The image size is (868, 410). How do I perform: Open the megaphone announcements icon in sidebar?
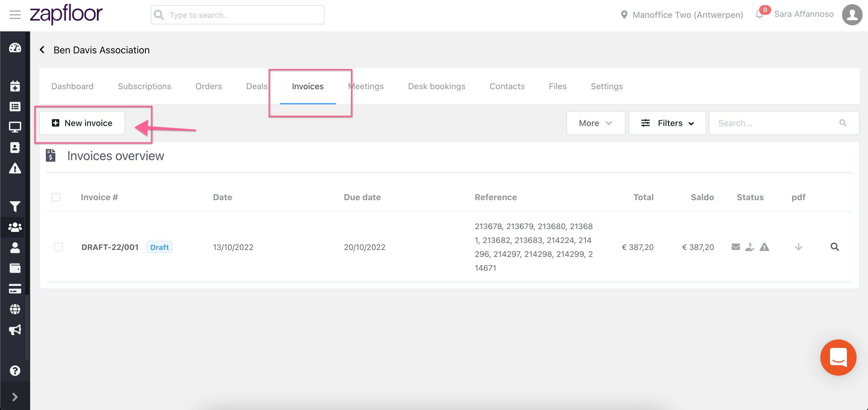click(x=15, y=330)
